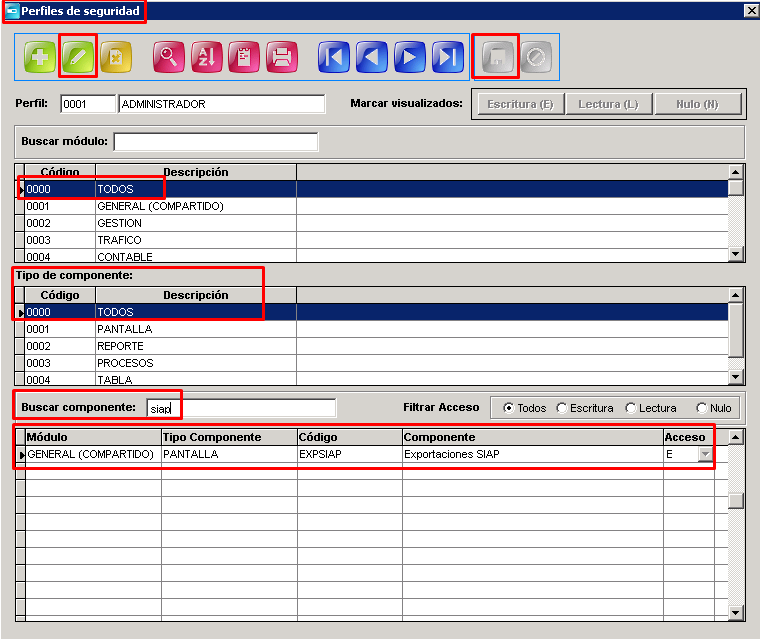Select module row CONTABLE
The image size is (760, 639).
tap(376, 256)
